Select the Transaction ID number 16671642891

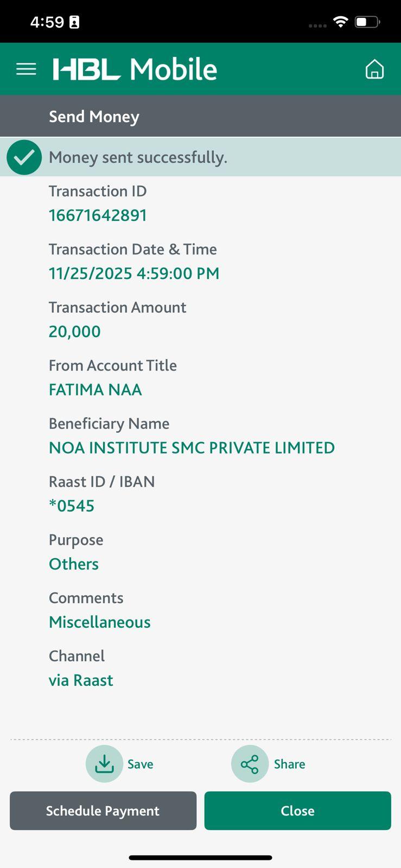[x=98, y=215]
